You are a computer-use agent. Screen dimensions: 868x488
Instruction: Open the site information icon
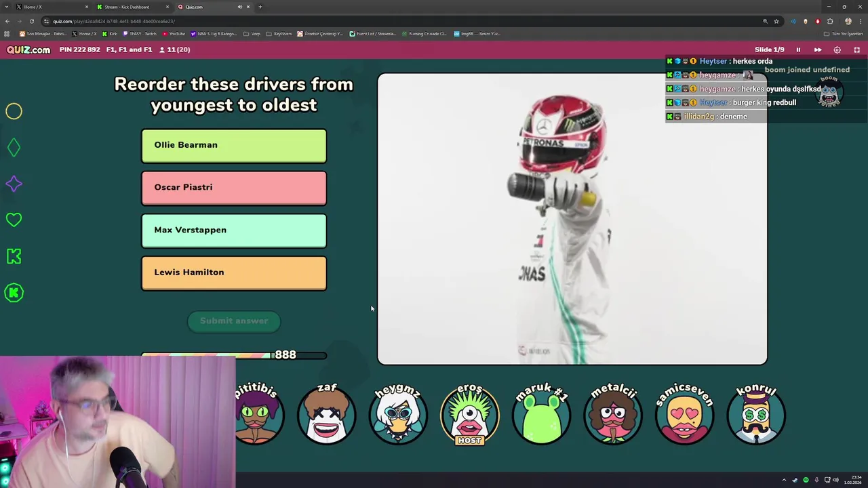(x=46, y=21)
